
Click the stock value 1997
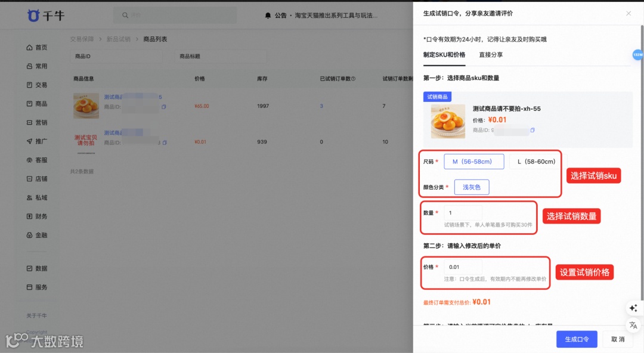263,106
